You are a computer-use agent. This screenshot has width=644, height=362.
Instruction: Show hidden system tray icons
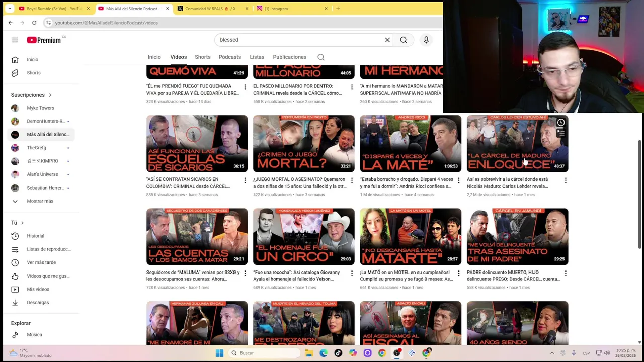(552, 353)
